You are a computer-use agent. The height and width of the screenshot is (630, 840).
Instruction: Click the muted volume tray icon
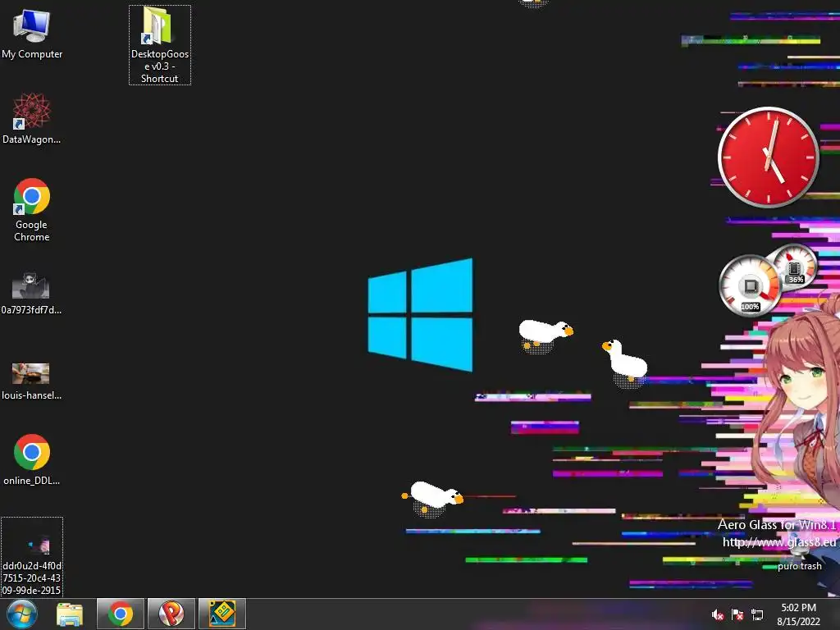pos(718,614)
